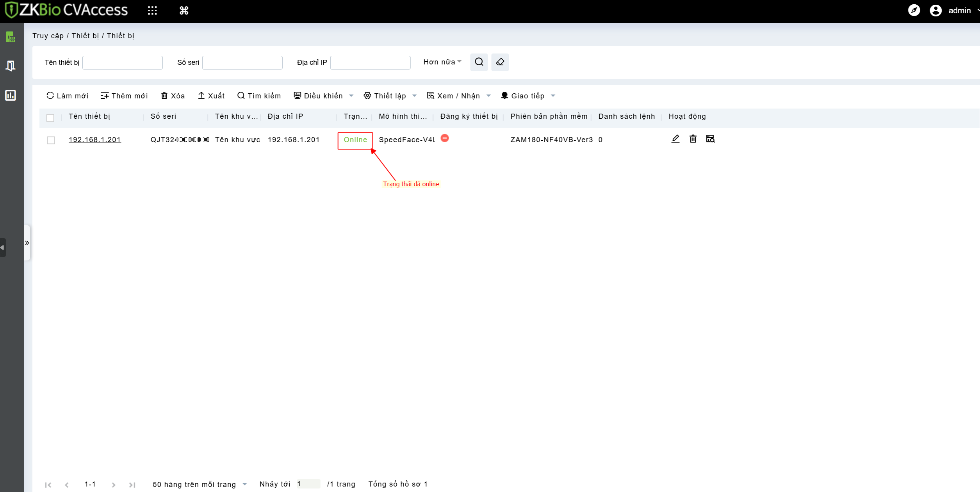This screenshot has height=492, width=980.
Task: Click the trash icon in the device row
Action: [693, 139]
